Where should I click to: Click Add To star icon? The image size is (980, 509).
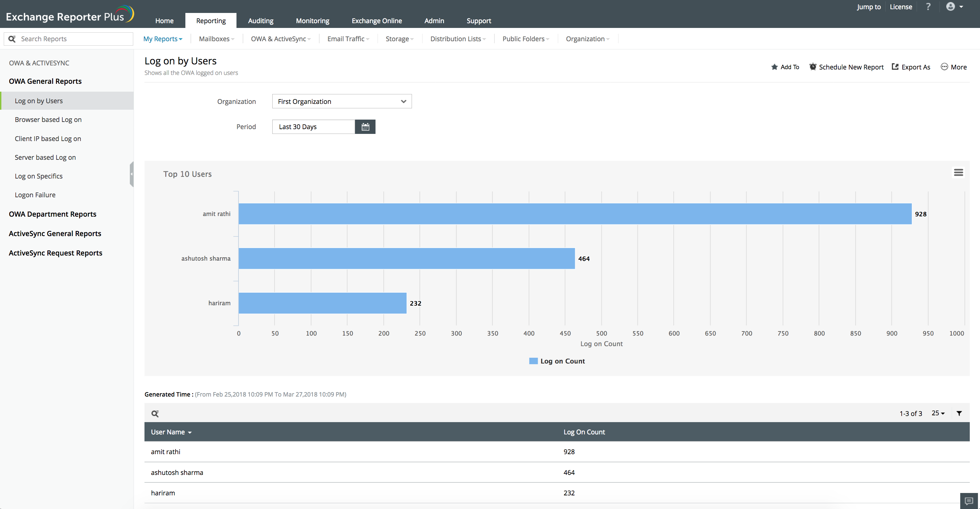tap(774, 67)
